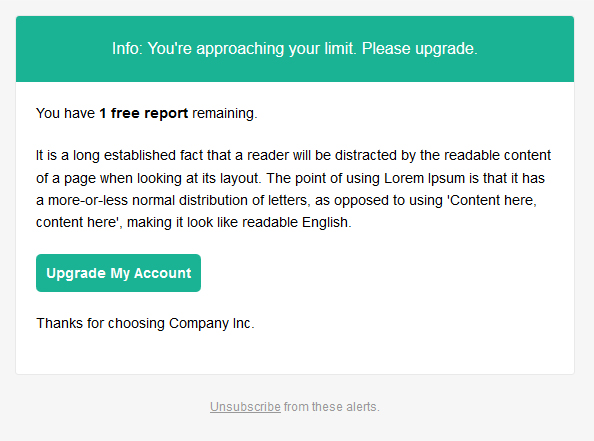The image size is (594, 441).
Task: Click the green info banner heading
Action: click(x=295, y=49)
